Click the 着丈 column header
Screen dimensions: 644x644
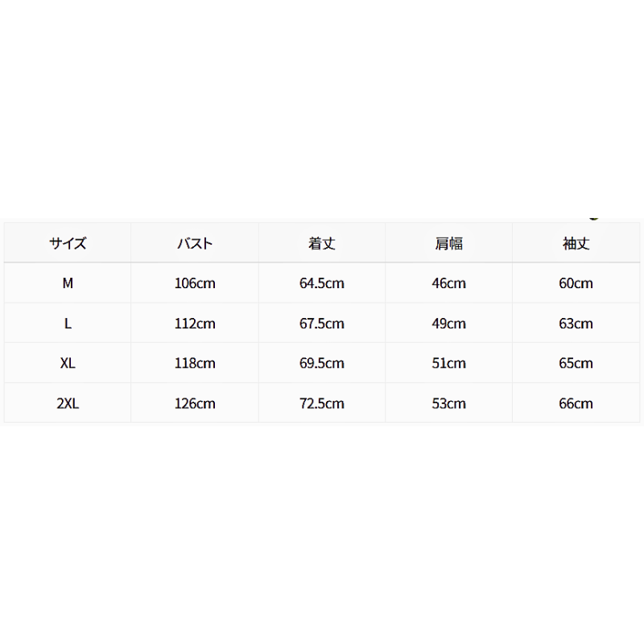tap(321, 244)
